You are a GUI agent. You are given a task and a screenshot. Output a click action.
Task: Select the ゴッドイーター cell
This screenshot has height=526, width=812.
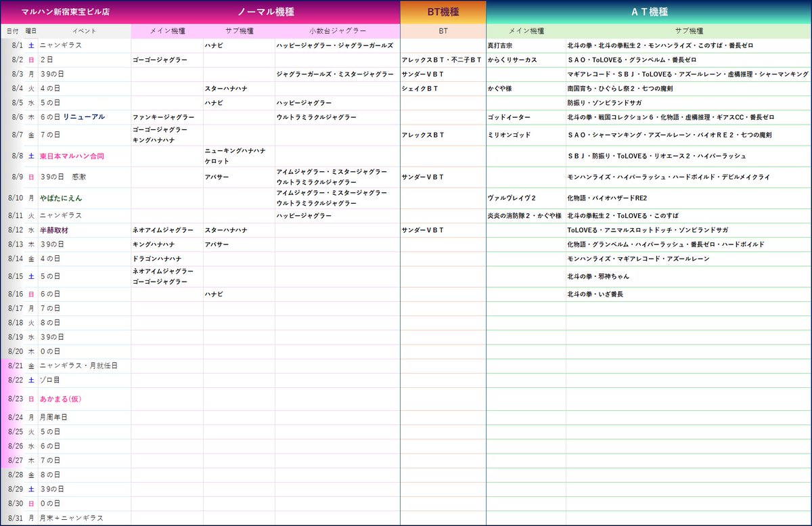[526, 116]
